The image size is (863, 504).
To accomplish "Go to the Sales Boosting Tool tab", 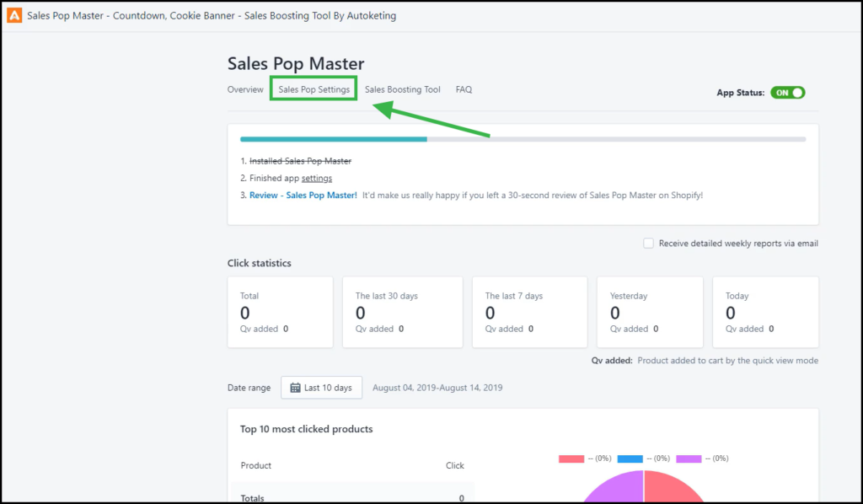I will [402, 89].
